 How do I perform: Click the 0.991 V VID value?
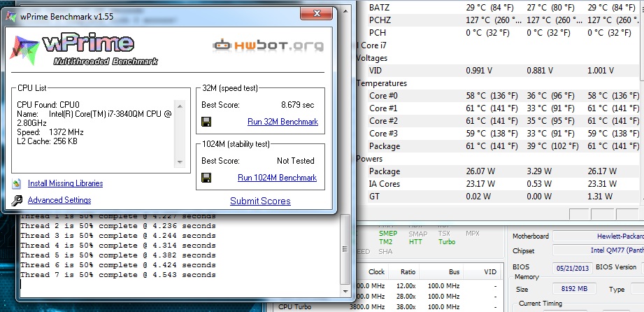coord(479,71)
